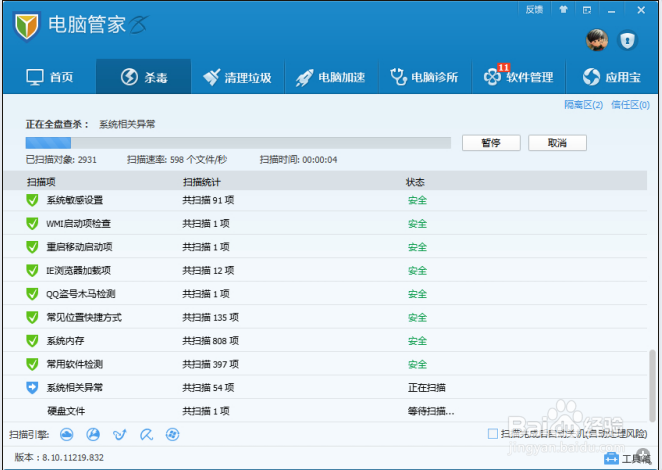
Task: Click the 扫描项 column header
Action: click(41, 182)
